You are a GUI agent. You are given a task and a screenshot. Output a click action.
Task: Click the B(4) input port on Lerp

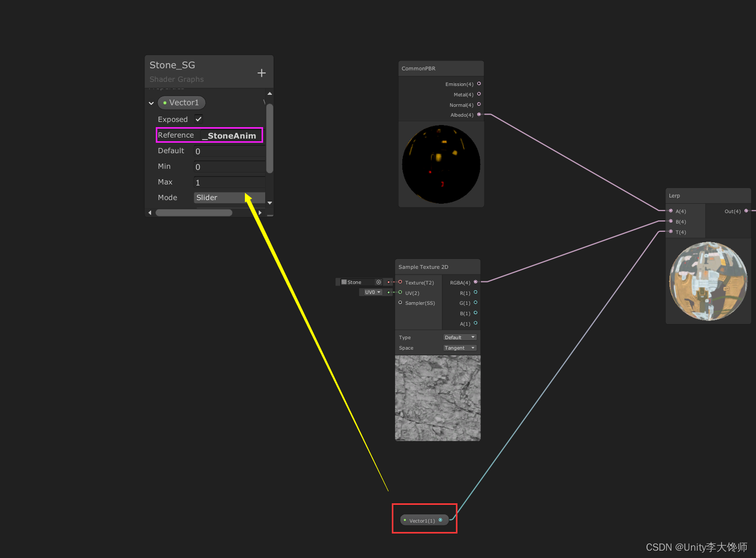tap(671, 221)
